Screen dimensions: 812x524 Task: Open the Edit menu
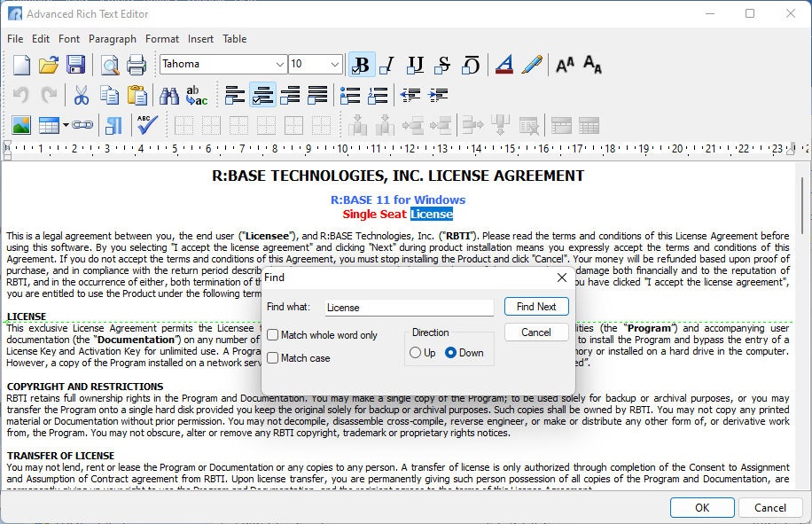point(41,39)
